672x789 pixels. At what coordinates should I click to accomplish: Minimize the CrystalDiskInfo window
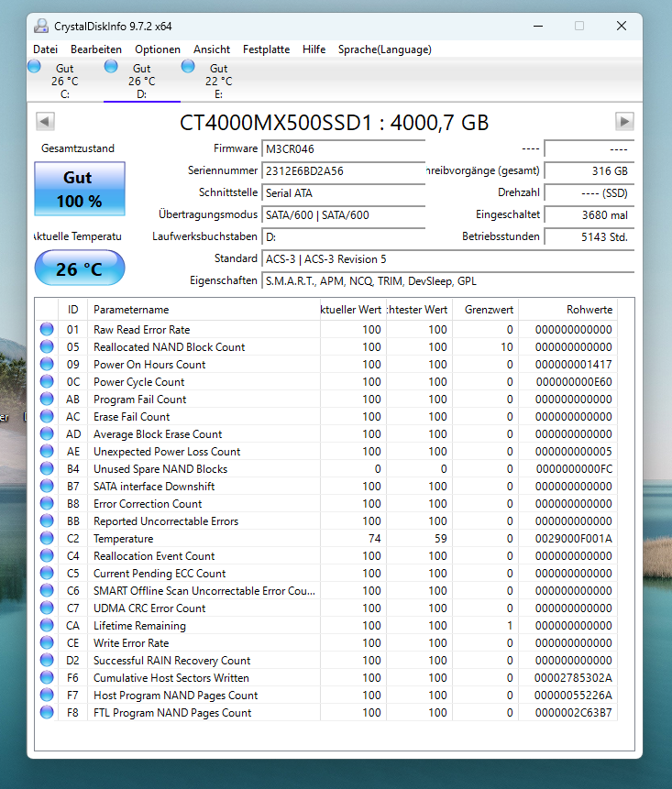pos(538,26)
